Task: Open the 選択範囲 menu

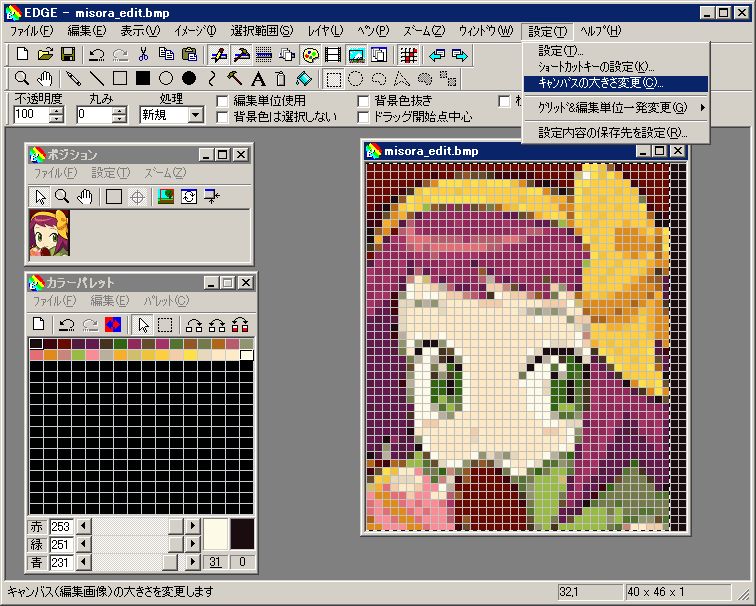Action: pos(262,31)
